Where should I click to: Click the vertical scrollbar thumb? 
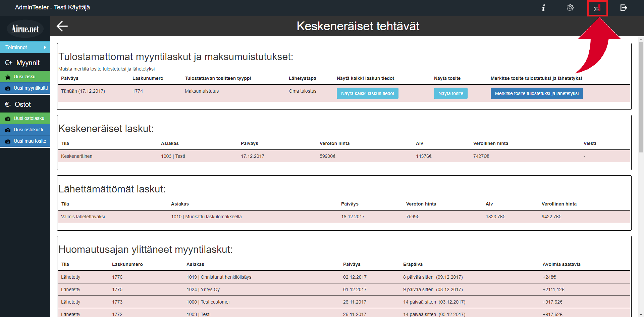pyautogui.click(x=641, y=97)
